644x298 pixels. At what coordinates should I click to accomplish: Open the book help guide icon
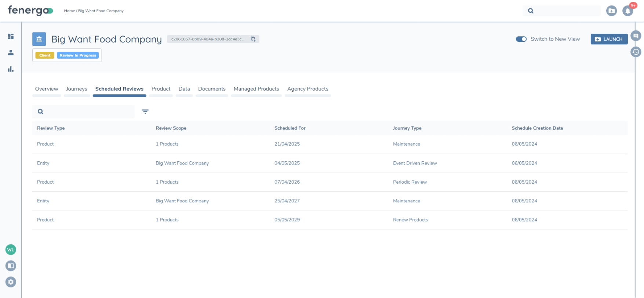click(x=11, y=266)
